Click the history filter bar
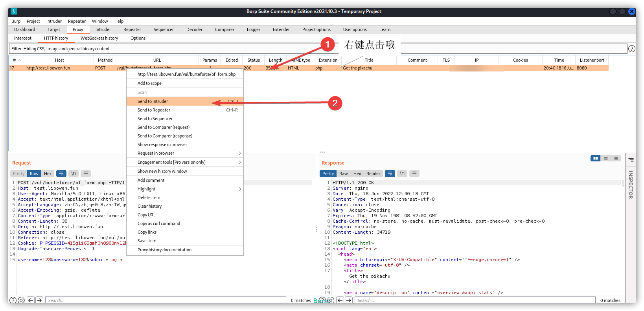Image resolution: width=644 pixels, height=311 pixels. coord(318,49)
